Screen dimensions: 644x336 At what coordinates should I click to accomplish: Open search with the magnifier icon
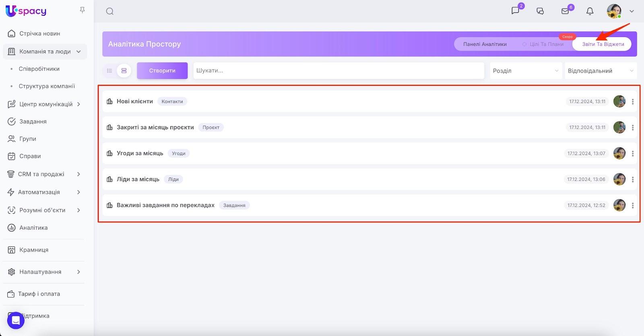click(110, 11)
